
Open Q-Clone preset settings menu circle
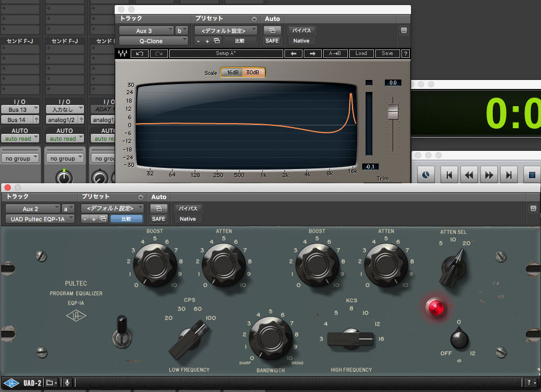click(254, 19)
